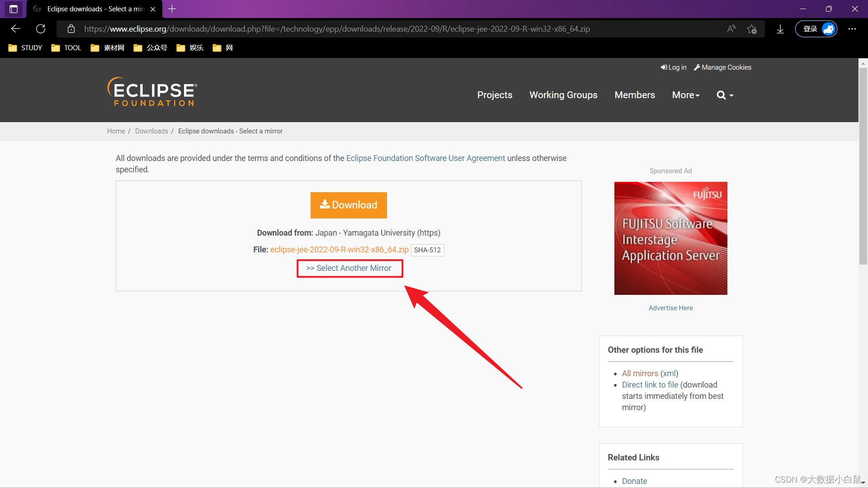Image resolution: width=868 pixels, height=488 pixels.
Task: Click the vertical scrollbar thumb
Action: 863,166
